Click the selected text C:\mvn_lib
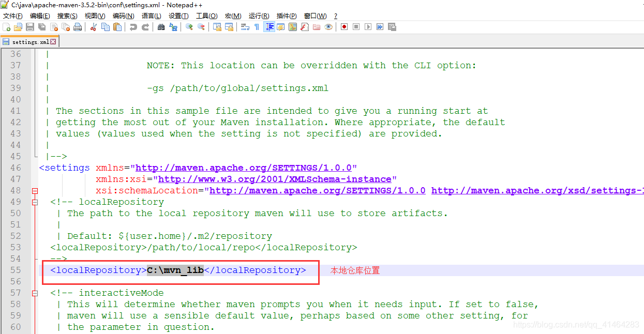 (x=175, y=270)
